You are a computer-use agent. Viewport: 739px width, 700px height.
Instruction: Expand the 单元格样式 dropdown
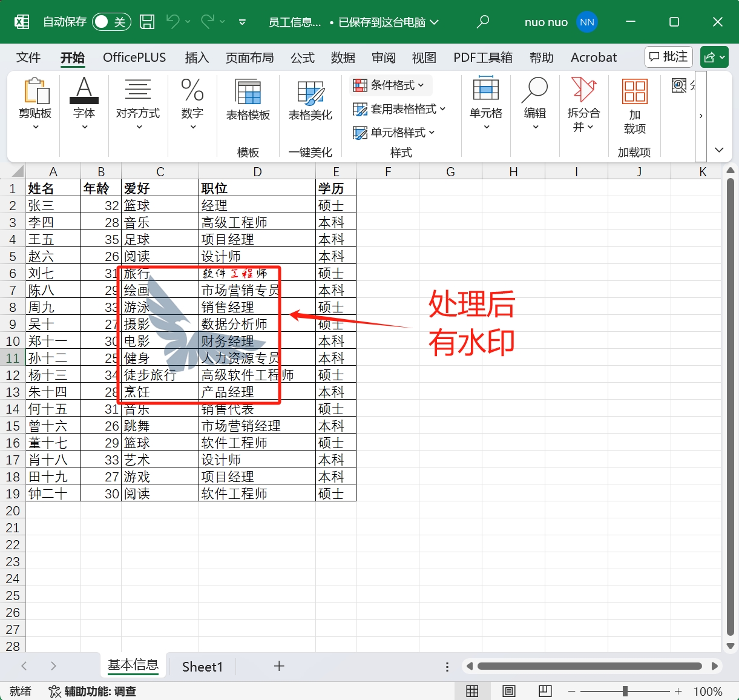point(394,133)
